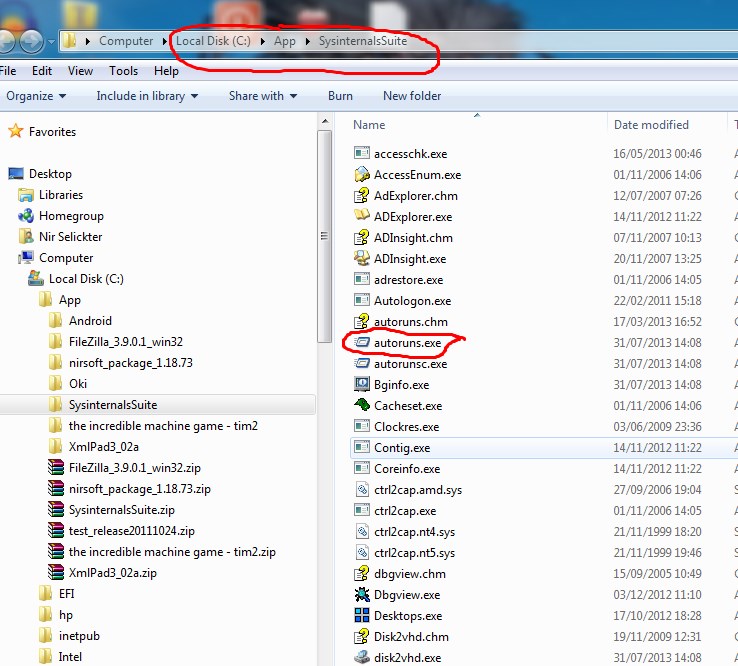Select the EFI folder in tree
This screenshot has width=738, height=666.
66,594
